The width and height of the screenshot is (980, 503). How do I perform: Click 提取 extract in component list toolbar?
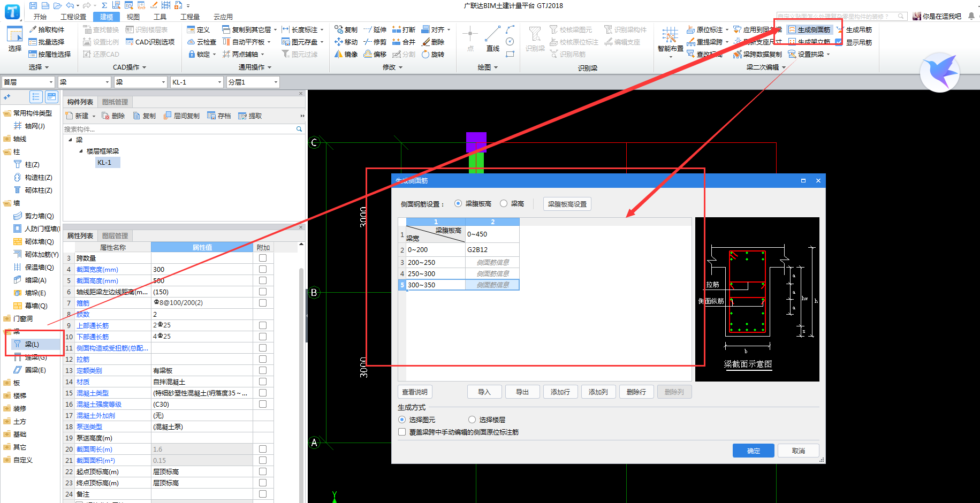coord(250,116)
